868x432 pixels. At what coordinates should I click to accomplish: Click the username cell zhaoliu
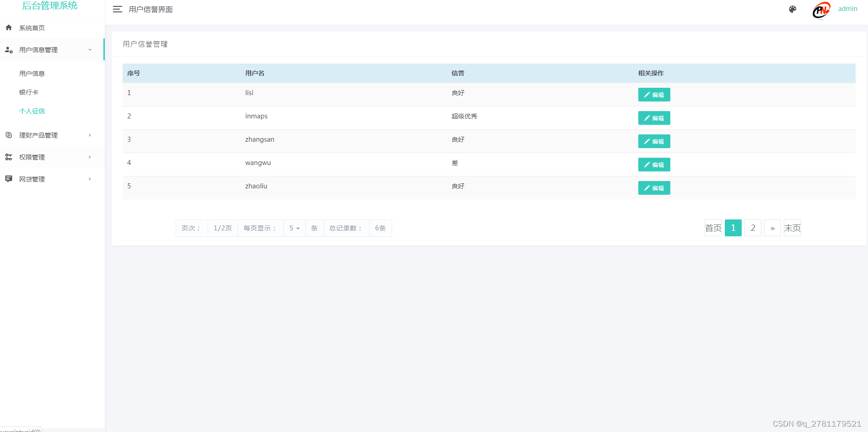pos(256,186)
